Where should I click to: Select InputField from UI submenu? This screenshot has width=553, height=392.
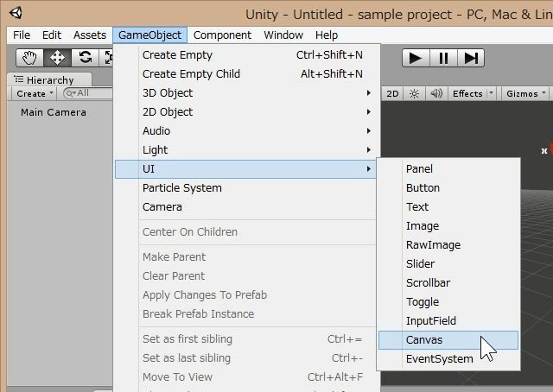(x=448, y=321)
